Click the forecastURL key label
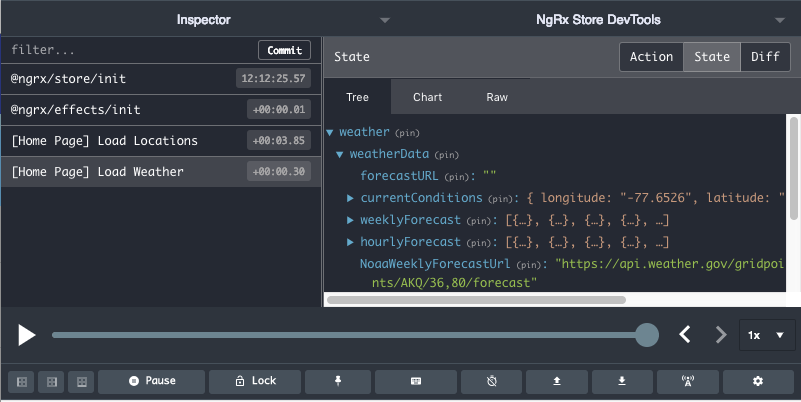 pyautogui.click(x=398, y=176)
